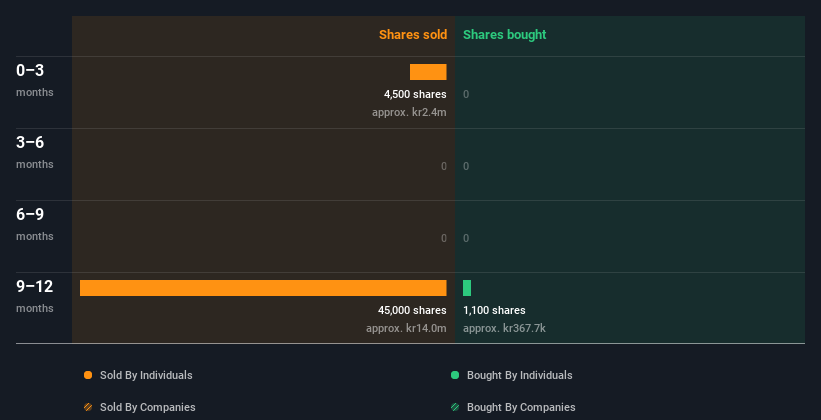The width and height of the screenshot is (821, 420).
Task: Click the 3–6 months row label
Action: point(35,152)
